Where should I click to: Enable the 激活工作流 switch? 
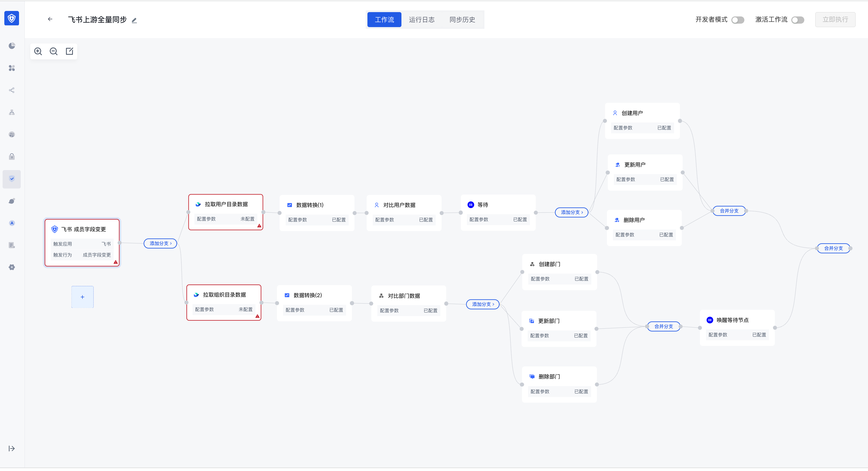[x=798, y=20]
